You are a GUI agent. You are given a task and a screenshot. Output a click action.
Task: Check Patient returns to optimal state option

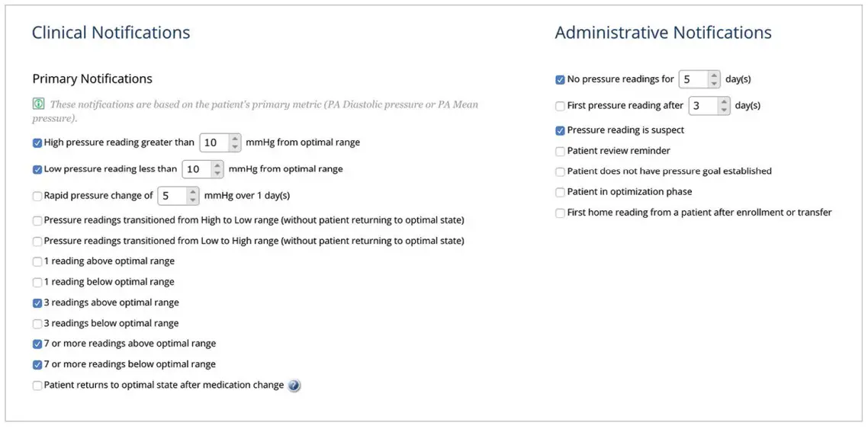[37, 386]
